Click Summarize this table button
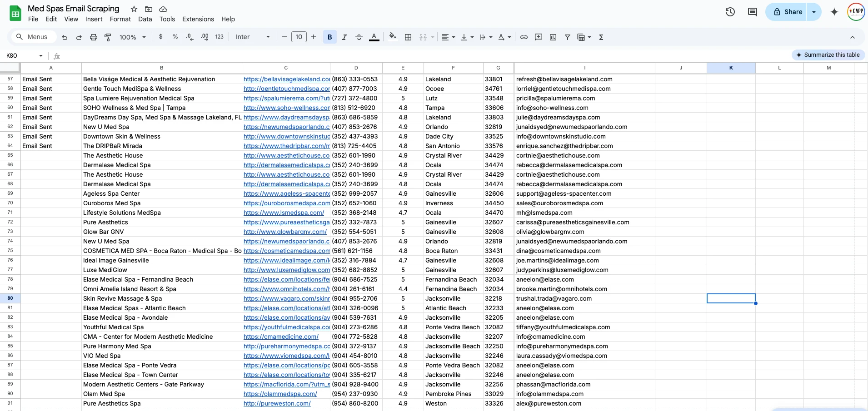The image size is (868, 411). (828, 55)
